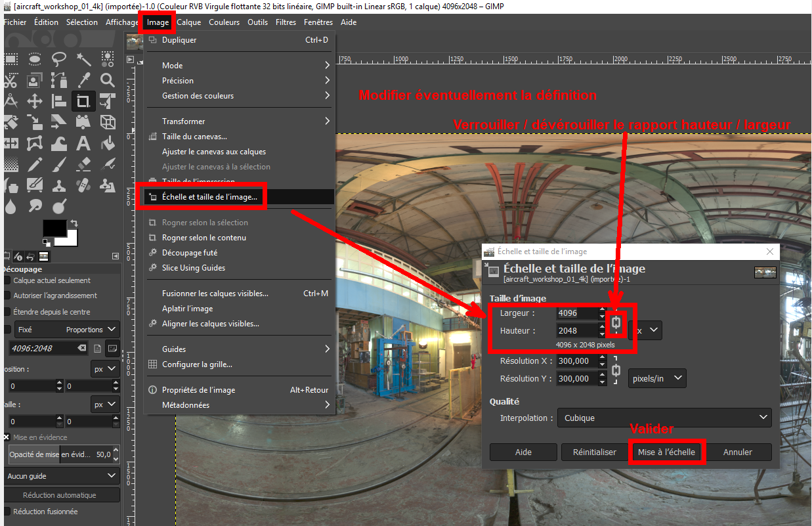Select the Move tool
The height and width of the screenshot is (526, 812).
34,101
